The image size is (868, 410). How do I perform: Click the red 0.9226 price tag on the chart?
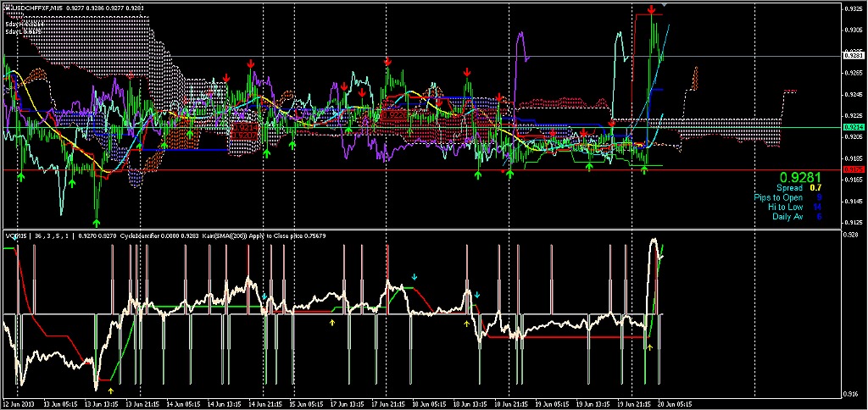coord(393,114)
